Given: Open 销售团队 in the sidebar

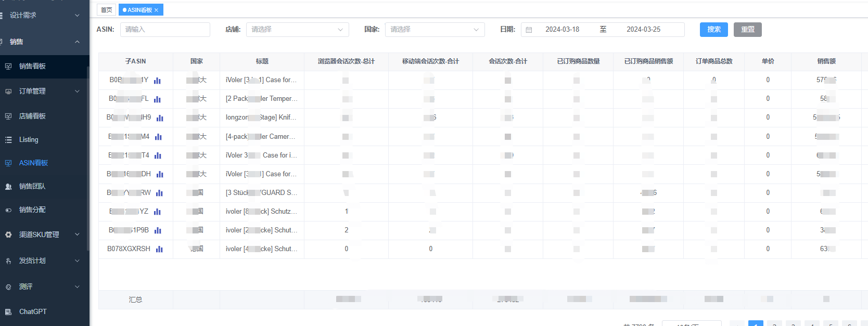Looking at the screenshot, I should [x=32, y=186].
